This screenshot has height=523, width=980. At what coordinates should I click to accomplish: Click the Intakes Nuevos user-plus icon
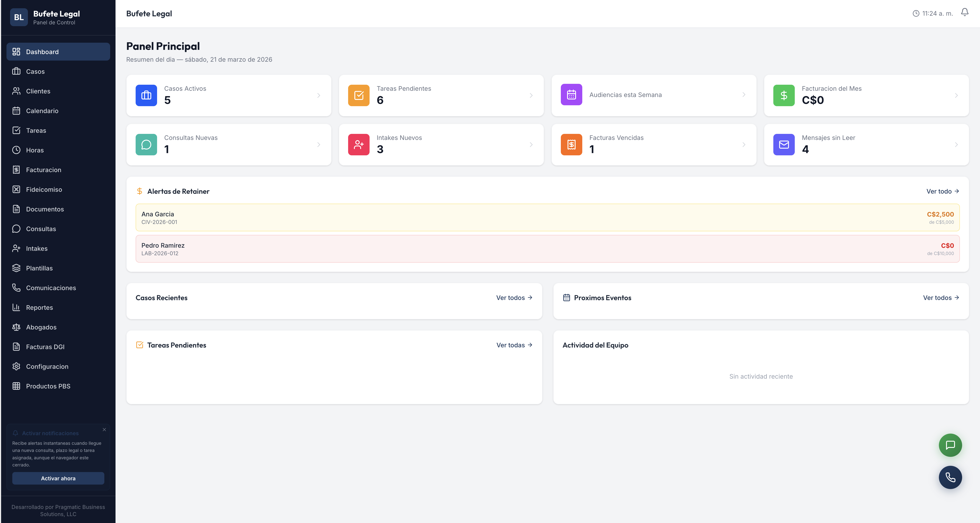point(358,145)
